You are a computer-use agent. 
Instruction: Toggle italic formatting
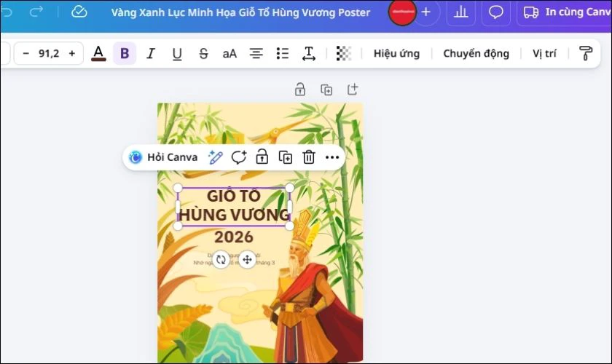coord(151,53)
